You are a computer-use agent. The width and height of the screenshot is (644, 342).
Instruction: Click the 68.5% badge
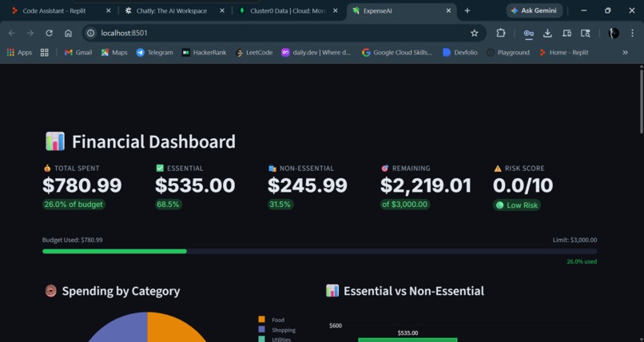coord(168,204)
